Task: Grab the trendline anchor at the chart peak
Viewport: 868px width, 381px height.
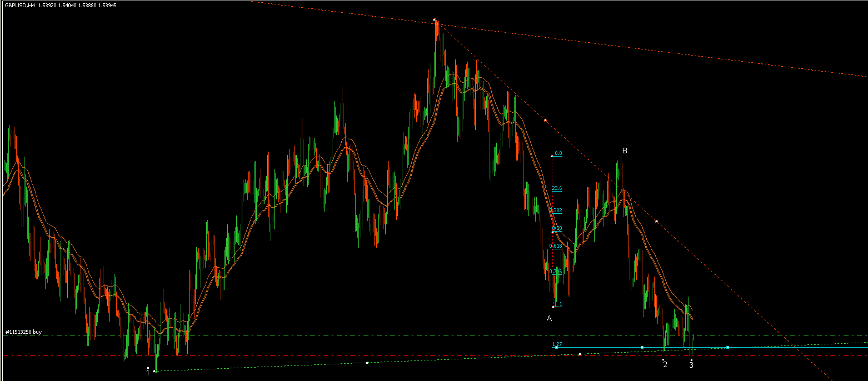Action: (x=435, y=20)
